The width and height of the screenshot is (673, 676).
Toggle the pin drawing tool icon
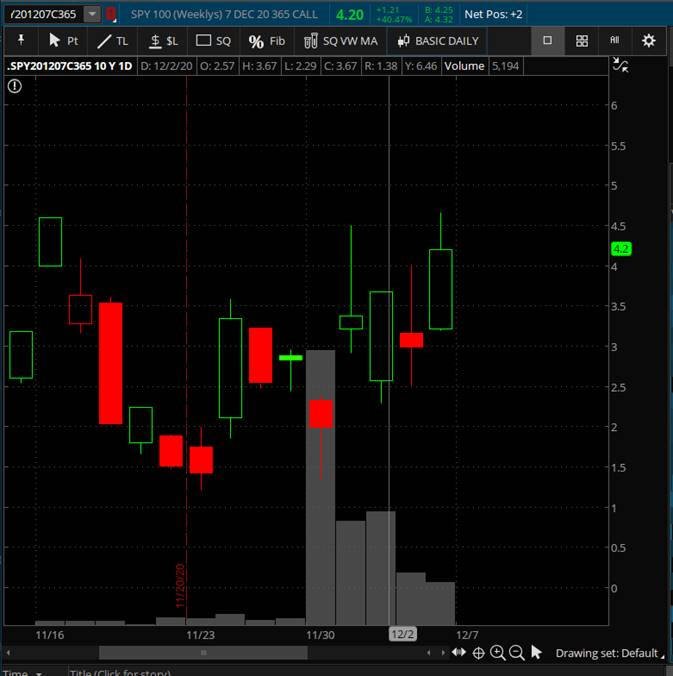tap(21, 41)
